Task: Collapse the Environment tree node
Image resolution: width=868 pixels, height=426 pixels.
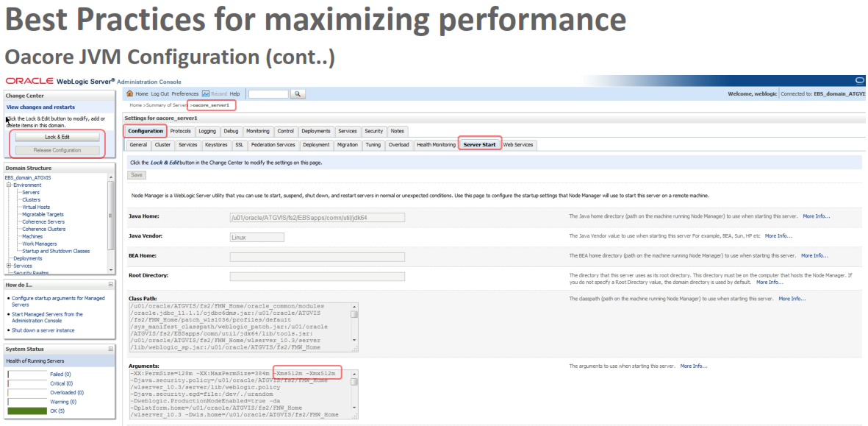Action: click(9, 185)
